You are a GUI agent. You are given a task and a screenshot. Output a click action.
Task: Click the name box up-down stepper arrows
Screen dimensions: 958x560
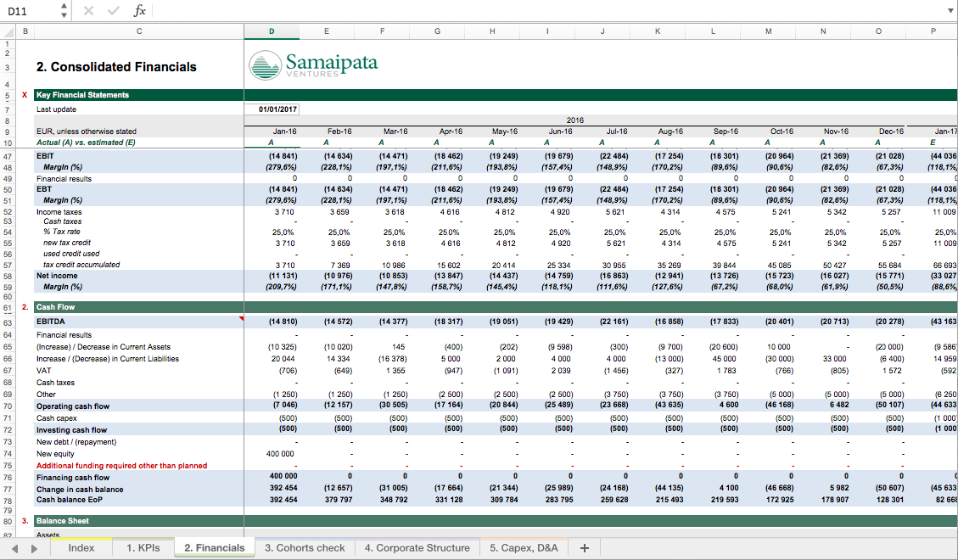(x=64, y=11)
